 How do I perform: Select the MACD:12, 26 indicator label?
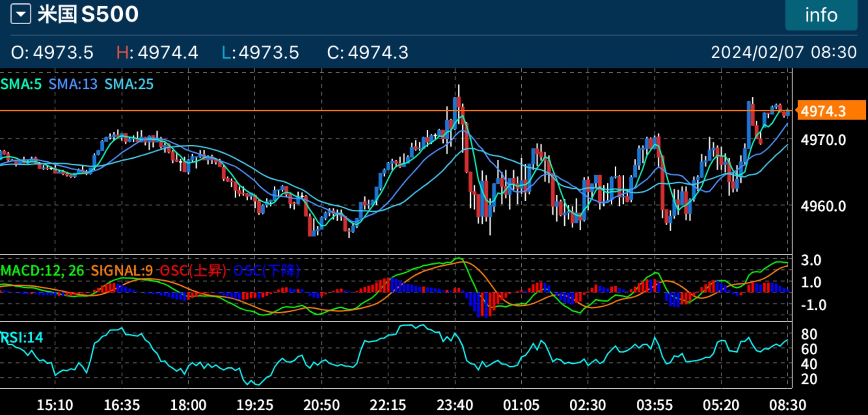(x=43, y=271)
